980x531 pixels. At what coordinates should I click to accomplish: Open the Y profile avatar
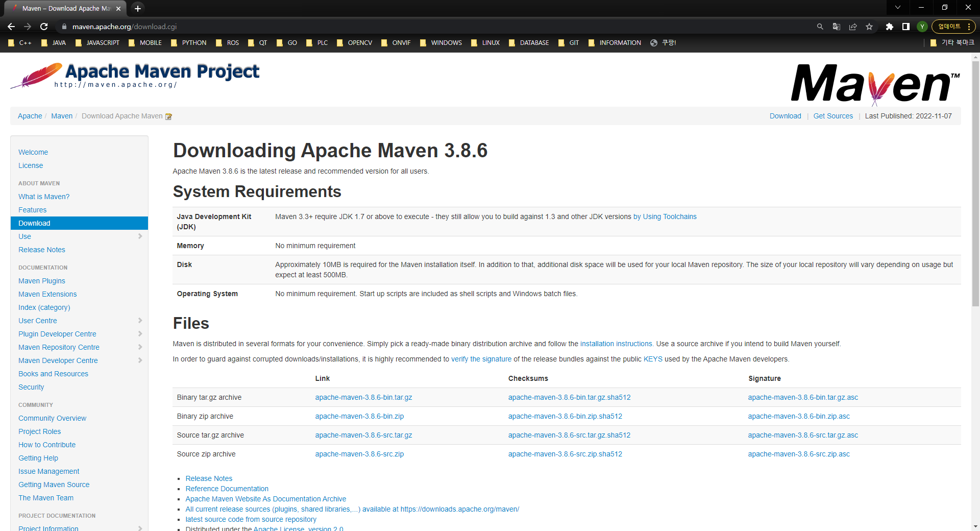point(922,27)
